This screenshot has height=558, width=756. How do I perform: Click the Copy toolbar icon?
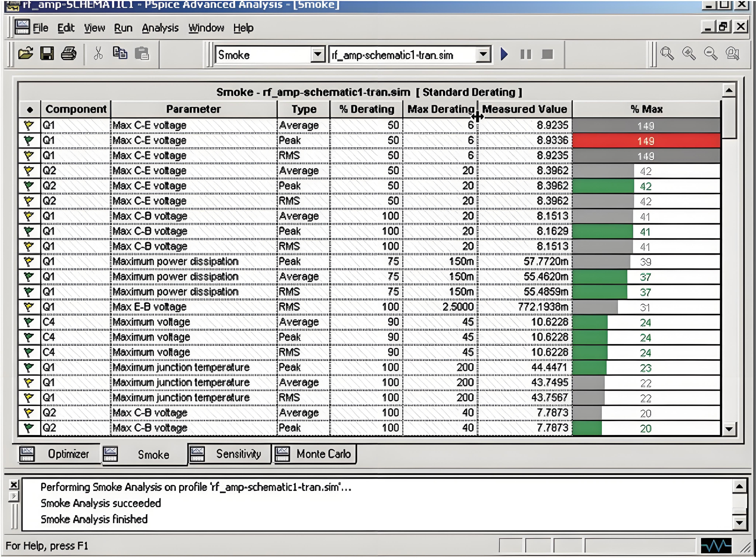(x=120, y=53)
